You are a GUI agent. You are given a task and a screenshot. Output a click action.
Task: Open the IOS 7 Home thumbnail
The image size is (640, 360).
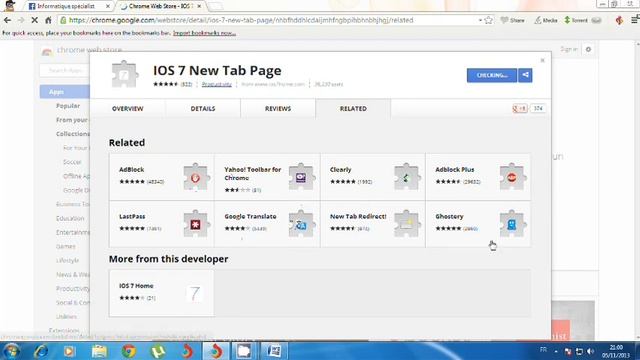click(x=195, y=293)
